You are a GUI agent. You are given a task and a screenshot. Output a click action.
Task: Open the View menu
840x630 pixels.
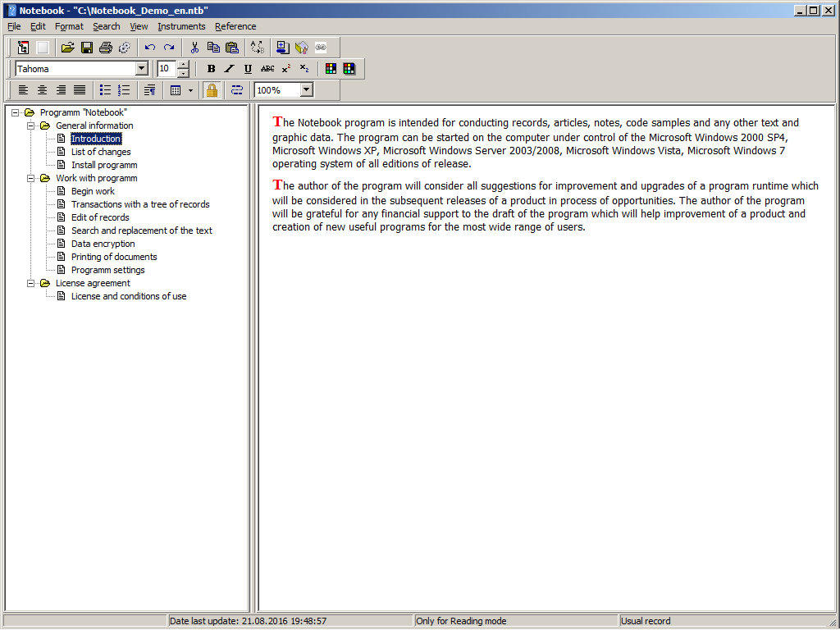139,26
